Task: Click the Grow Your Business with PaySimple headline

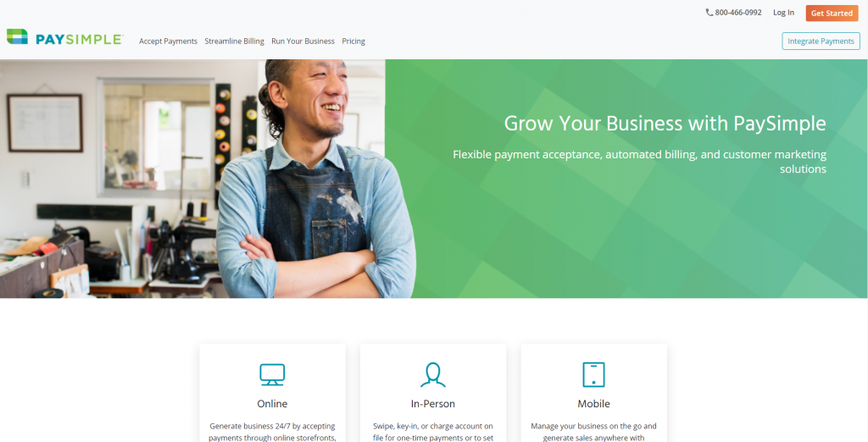Action: (x=665, y=124)
